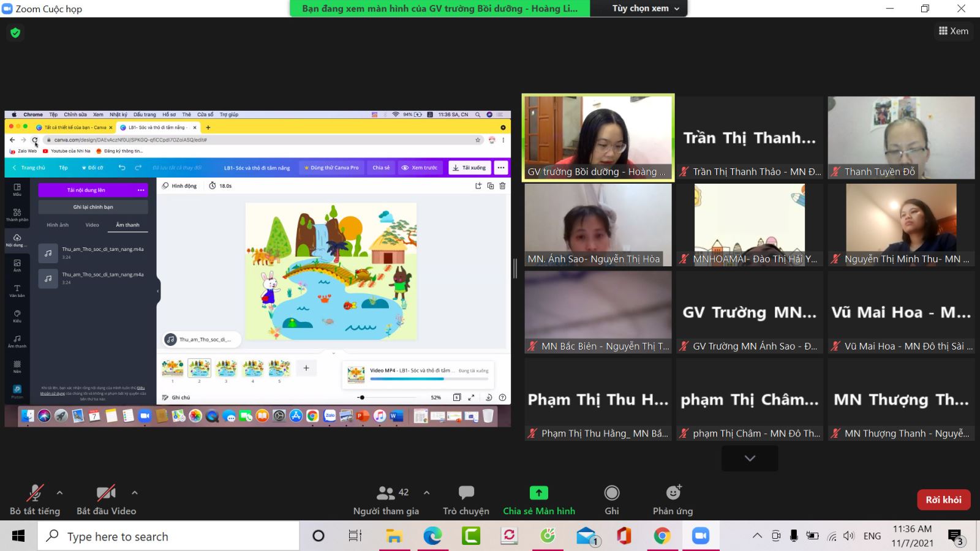Click the Ghi record icon
Screen dimensions: 980x551
(611, 493)
